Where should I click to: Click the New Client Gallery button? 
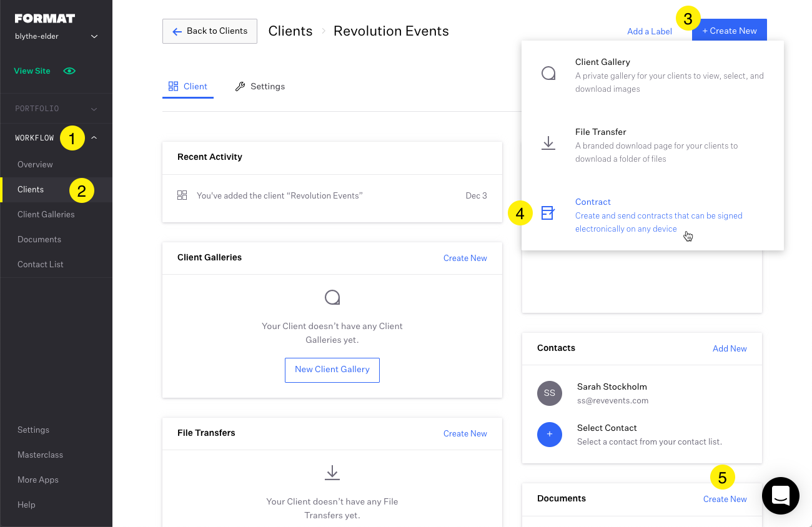pos(332,370)
